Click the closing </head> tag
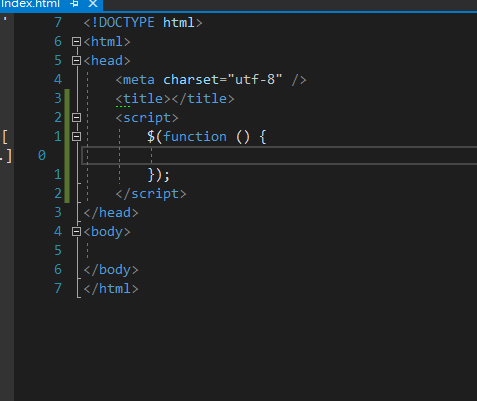477x401 pixels. [x=111, y=213]
